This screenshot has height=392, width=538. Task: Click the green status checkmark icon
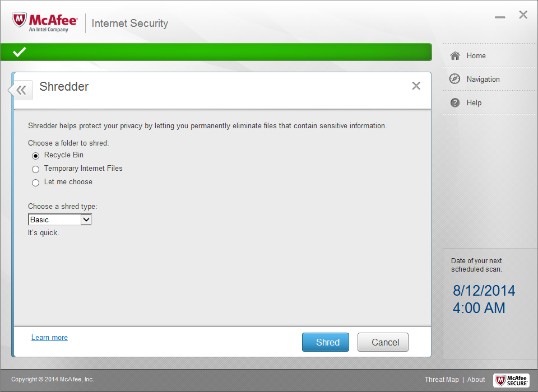[20, 52]
